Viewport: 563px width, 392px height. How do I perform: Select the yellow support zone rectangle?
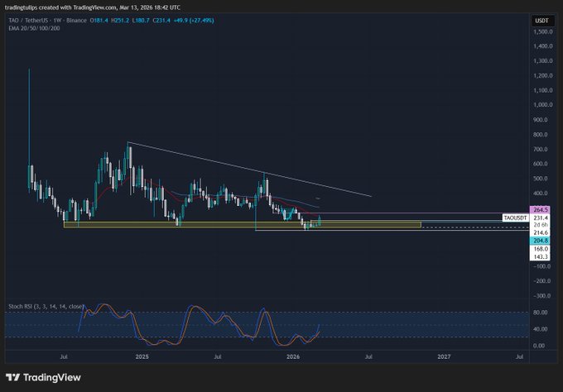pyautogui.click(x=243, y=224)
